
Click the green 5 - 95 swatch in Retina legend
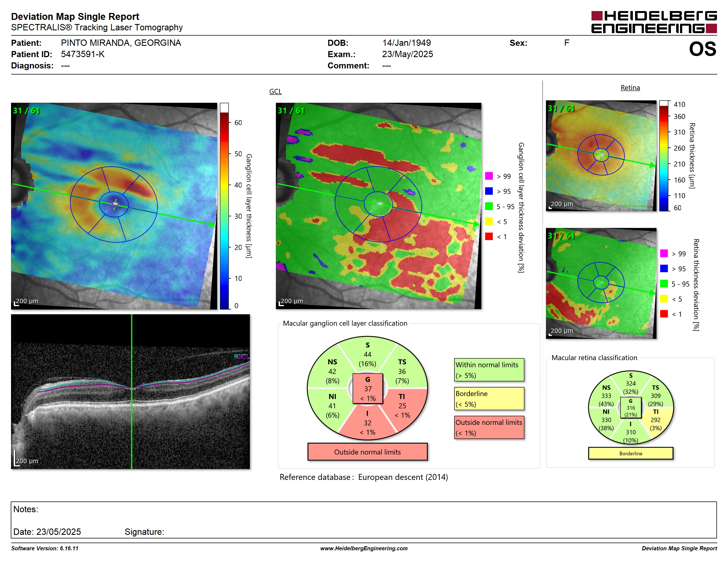[x=664, y=284]
